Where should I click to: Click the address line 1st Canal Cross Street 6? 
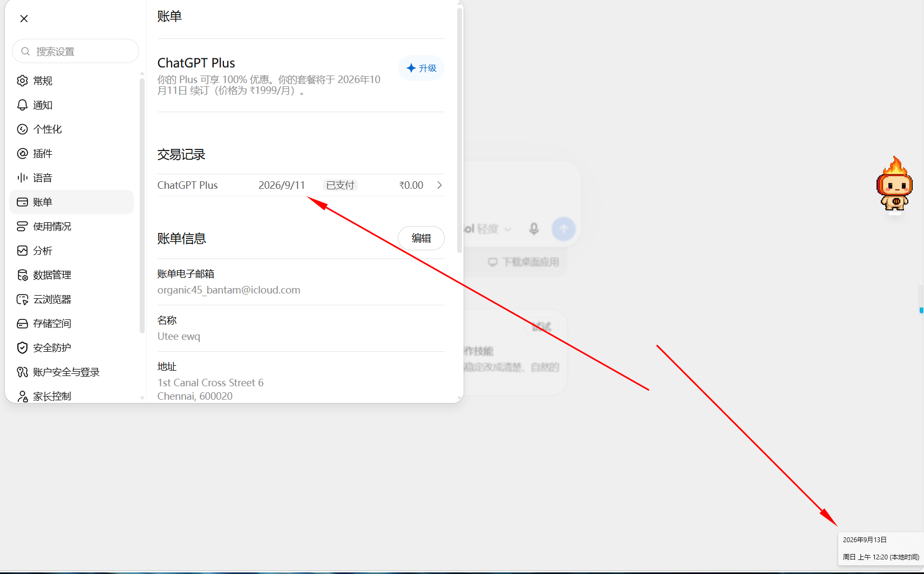tap(210, 382)
